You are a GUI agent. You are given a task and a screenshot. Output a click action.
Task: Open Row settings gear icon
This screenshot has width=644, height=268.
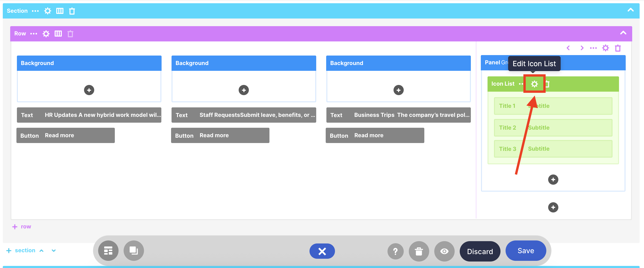(x=46, y=34)
